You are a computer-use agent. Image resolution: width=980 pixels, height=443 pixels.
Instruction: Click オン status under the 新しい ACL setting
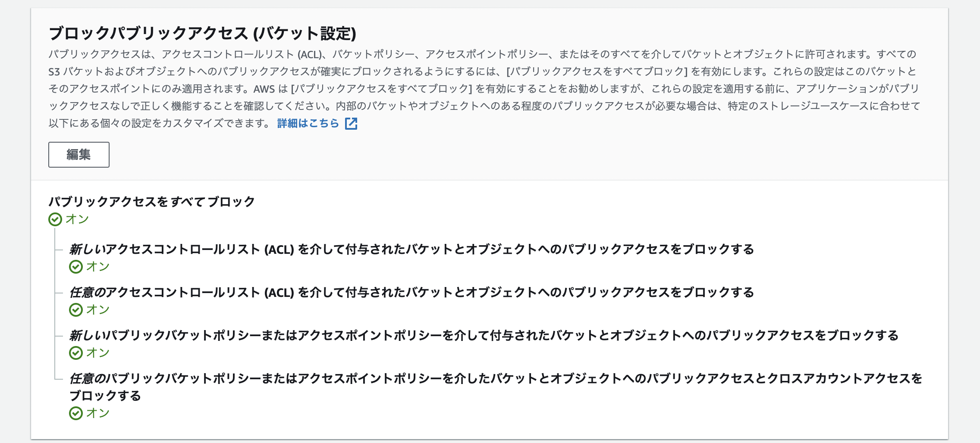(x=98, y=267)
